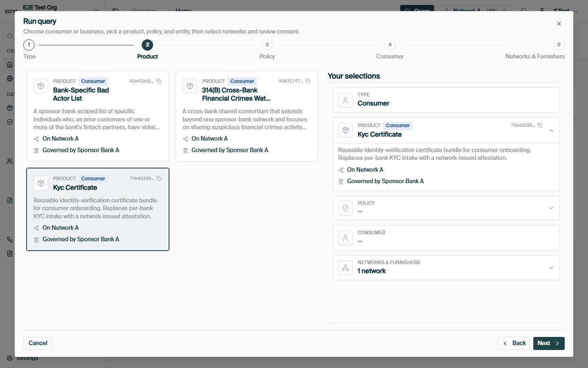Viewport: 588px width, 368px height.
Task: Jump to step 4 Consumer
Action: pos(390,45)
